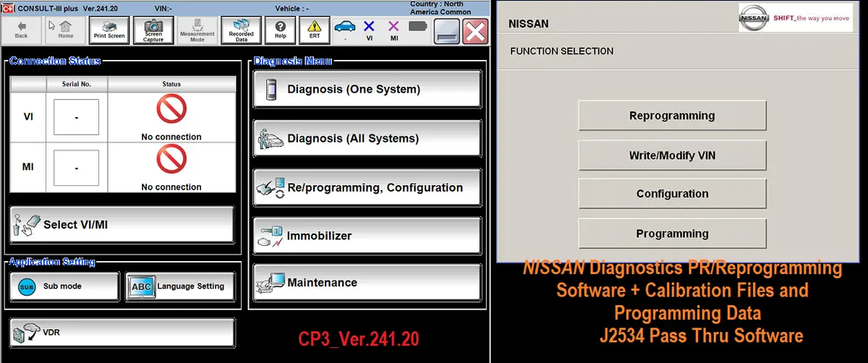Click the 'FUNCTION SELECTION' heading text
The height and width of the screenshot is (363, 868).
(561, 51)
